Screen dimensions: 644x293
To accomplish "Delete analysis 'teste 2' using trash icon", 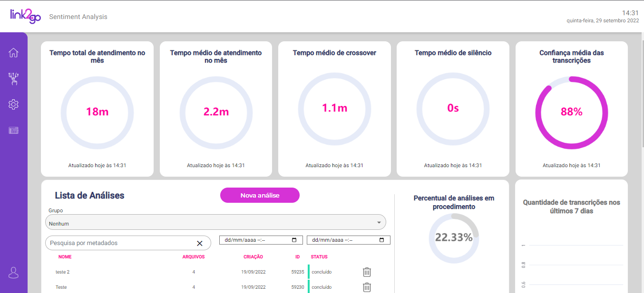I will 366,272.
